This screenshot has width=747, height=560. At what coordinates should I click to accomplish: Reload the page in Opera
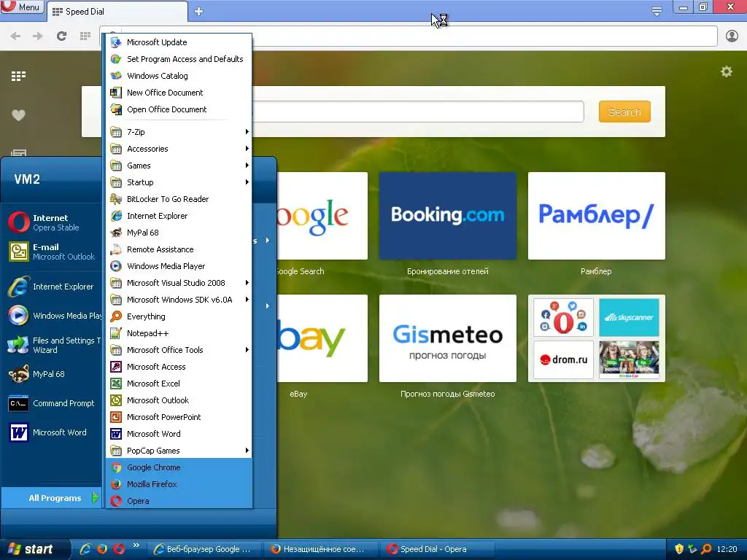(61, 36)
